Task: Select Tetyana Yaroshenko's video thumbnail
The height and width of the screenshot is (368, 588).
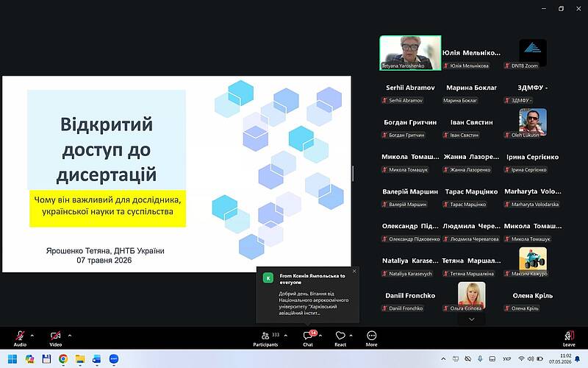Action: click(x=410, y=53)
